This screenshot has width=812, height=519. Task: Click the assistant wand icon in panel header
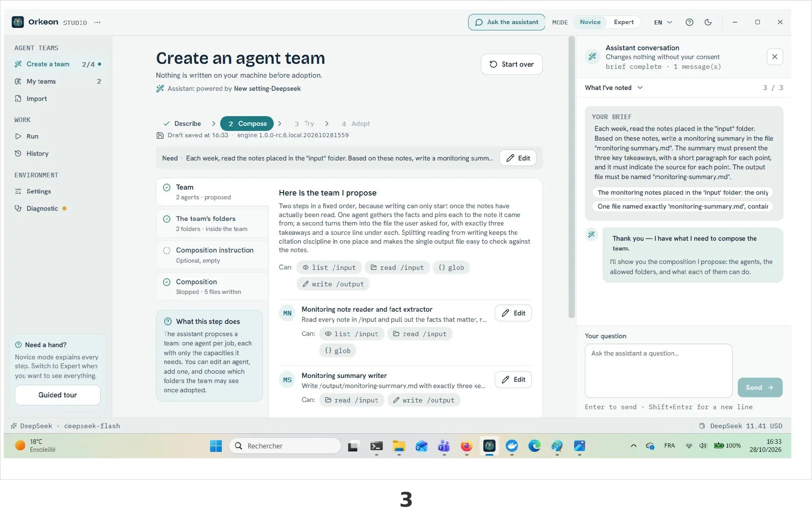click(593, 56)
